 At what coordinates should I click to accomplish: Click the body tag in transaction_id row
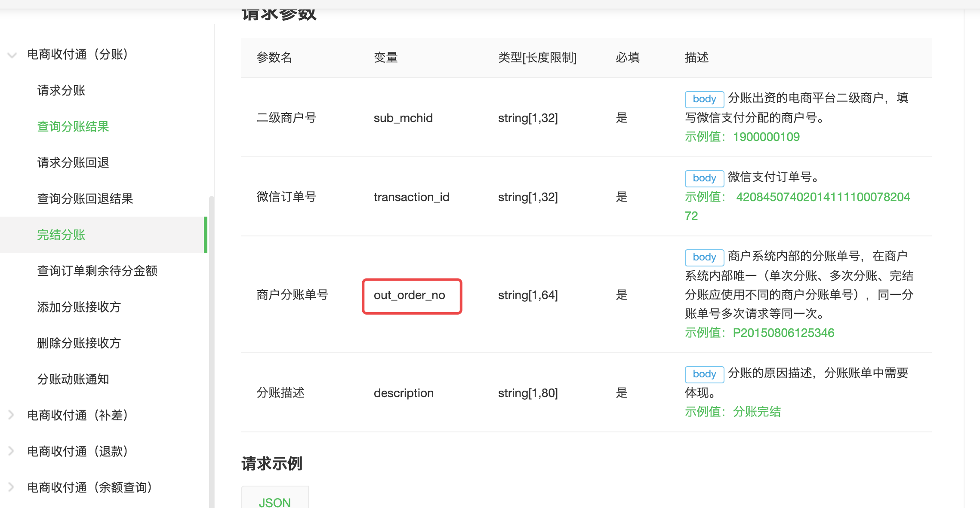click(x=704, y=178)
